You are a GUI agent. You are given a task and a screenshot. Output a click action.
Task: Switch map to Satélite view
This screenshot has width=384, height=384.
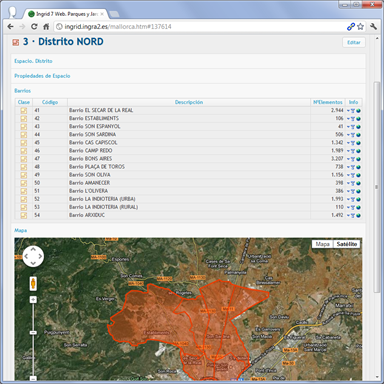347,244
